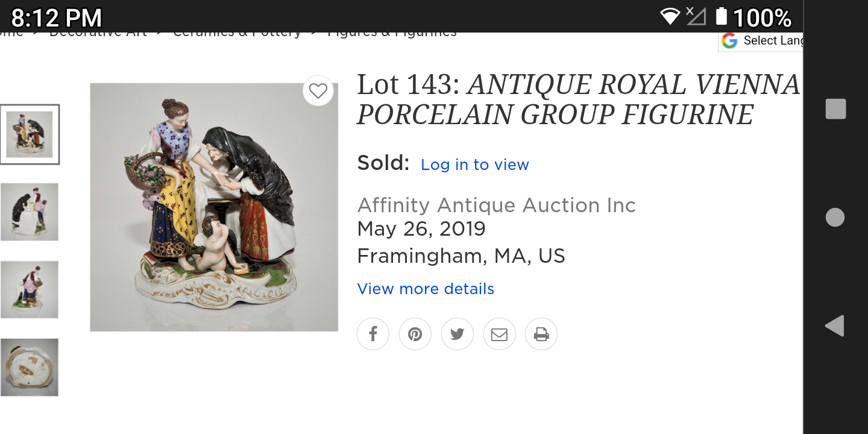Screen dimensions: 868x434
Task: Email the lot with the envelope icon
Action: [x=500, y=334]
